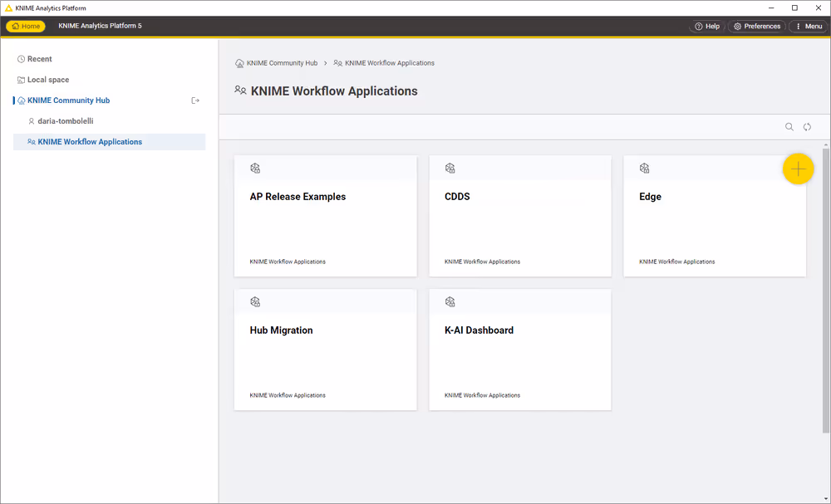
Task: Open the AP Release Examples space card
Action: click(x=325, y=216)
